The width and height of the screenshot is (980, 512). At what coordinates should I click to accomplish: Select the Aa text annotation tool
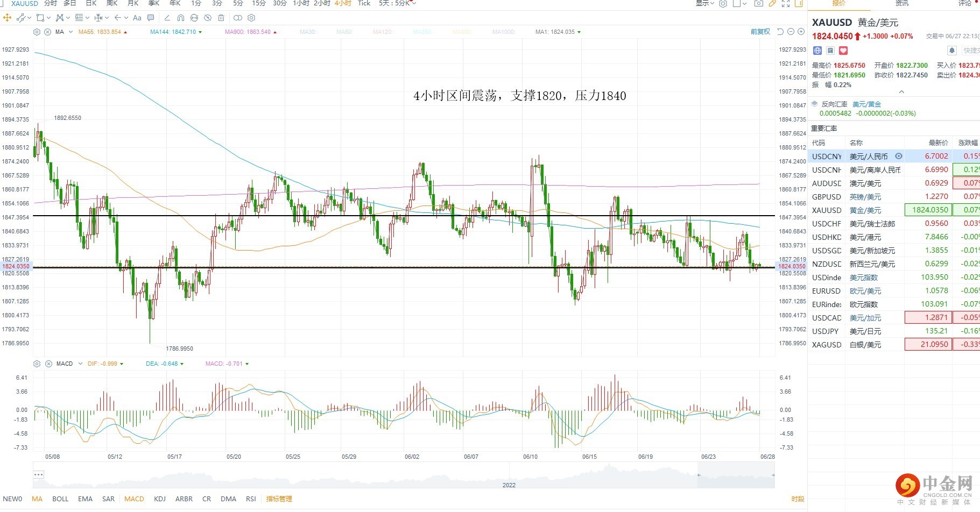[x=137, y=18]
